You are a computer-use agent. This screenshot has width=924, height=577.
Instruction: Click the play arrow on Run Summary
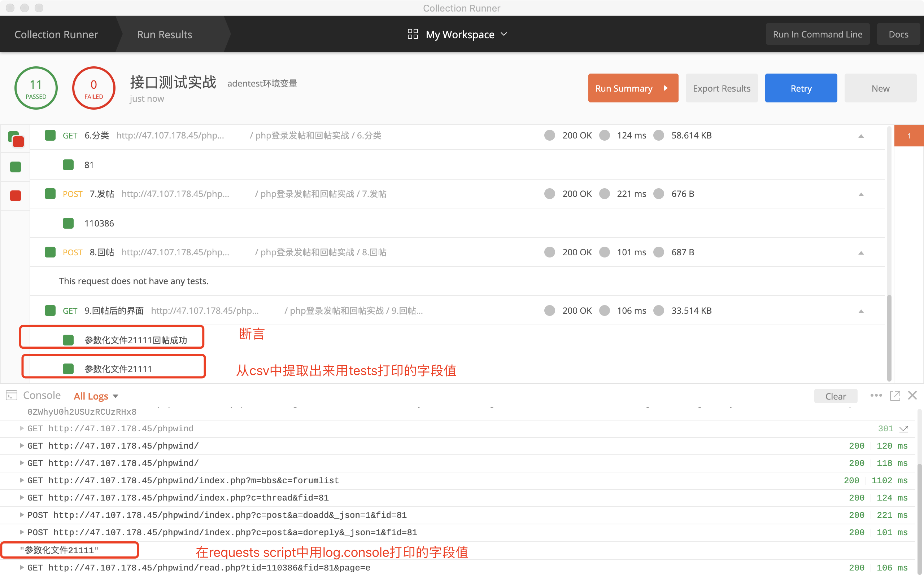point(666,88)
